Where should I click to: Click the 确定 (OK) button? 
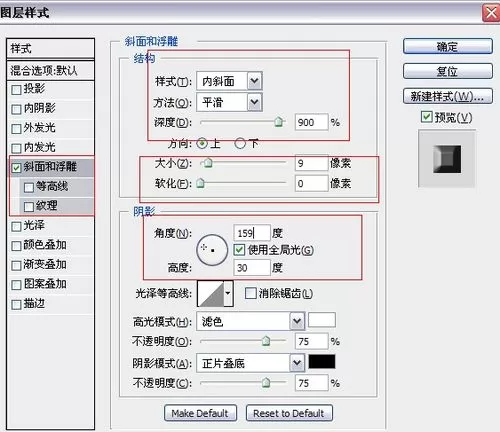(448, 46)
